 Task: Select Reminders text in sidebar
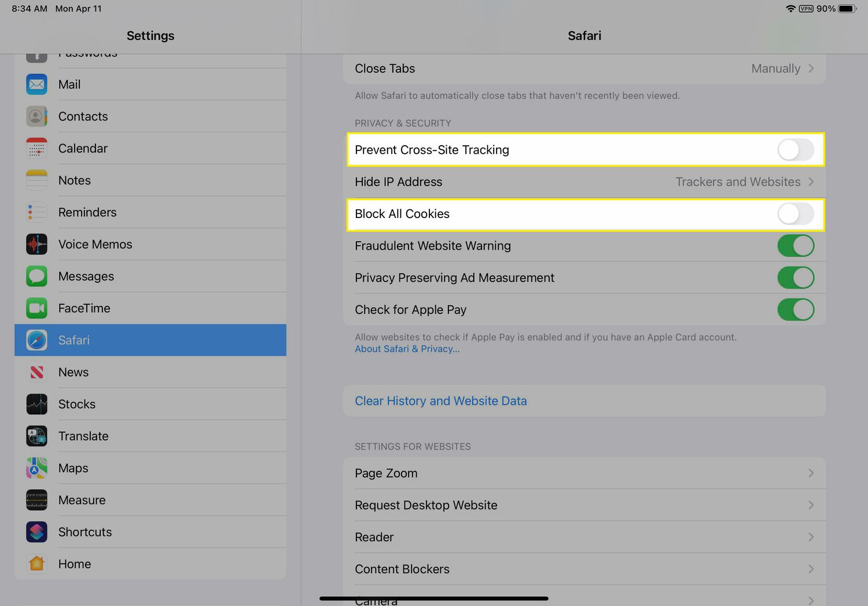[87, 212]
